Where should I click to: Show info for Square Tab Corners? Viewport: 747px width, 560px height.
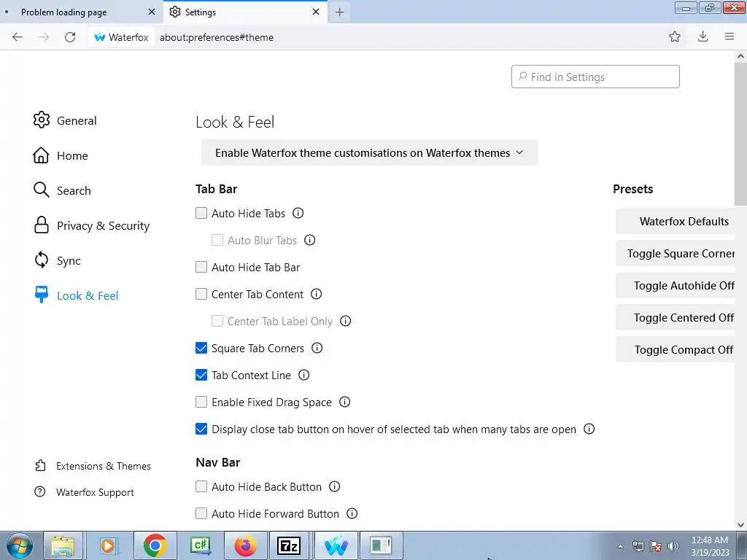(317, 348)
